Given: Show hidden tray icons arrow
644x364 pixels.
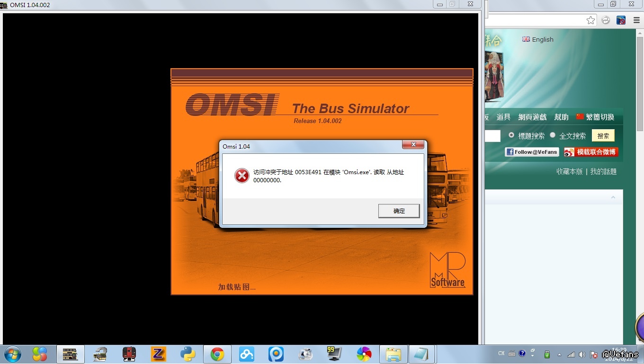Looking at the screenshot, I should tap(559, 354).
